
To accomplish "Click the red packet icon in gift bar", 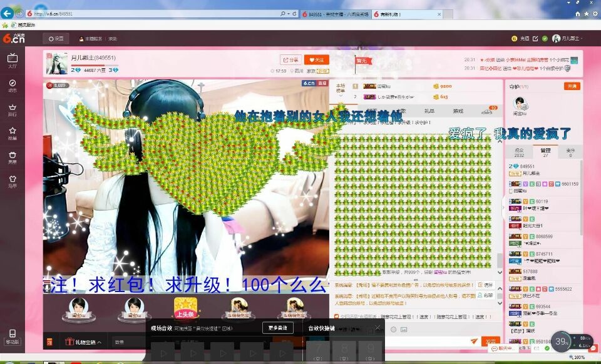I will [49, 342].
